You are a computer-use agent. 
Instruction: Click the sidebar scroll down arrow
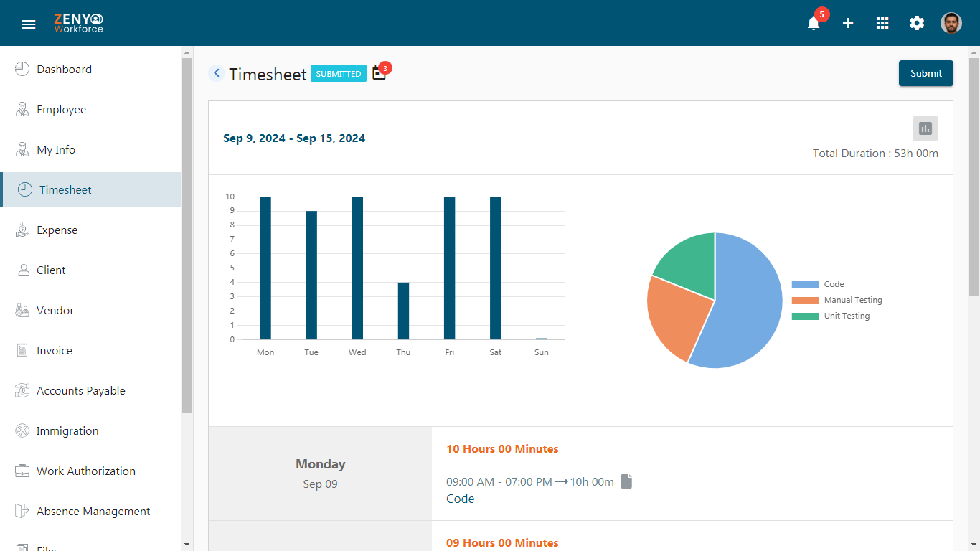click(187, 545)
